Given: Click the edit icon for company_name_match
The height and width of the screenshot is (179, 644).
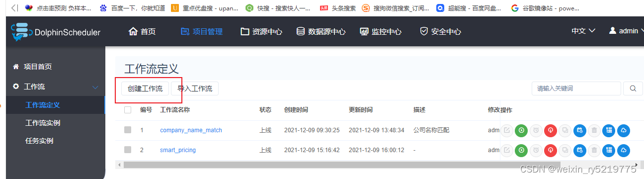Looking at the screenshot, I should (x=507, y=130).
